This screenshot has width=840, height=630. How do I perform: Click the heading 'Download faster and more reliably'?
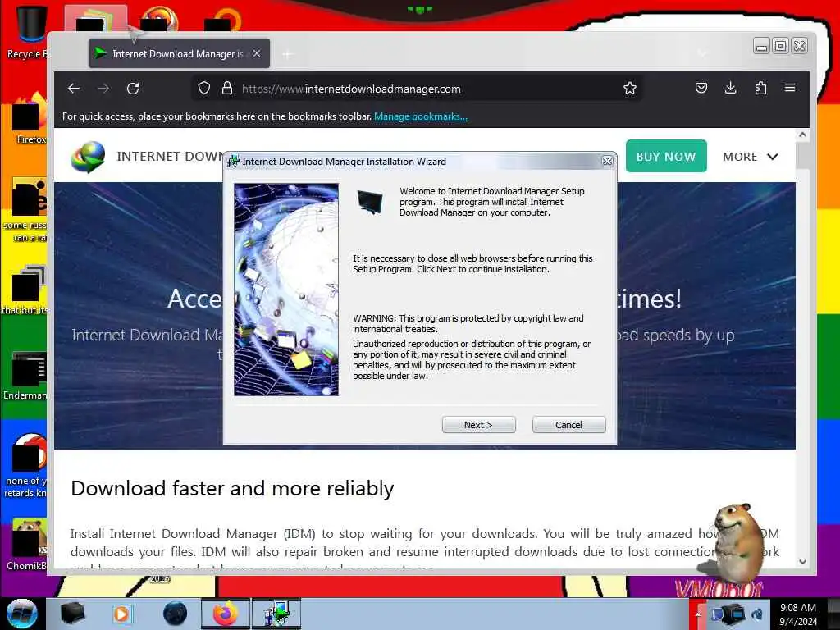point(232,489)
